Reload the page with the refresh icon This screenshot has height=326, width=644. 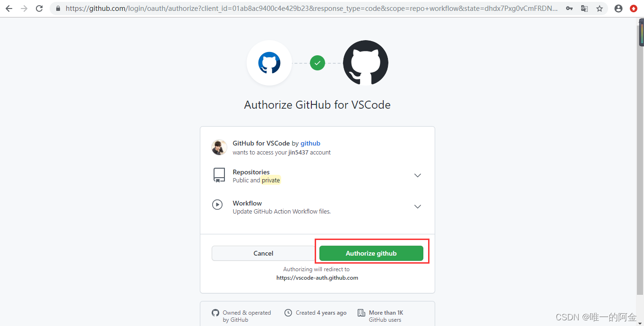click(39, 9)
